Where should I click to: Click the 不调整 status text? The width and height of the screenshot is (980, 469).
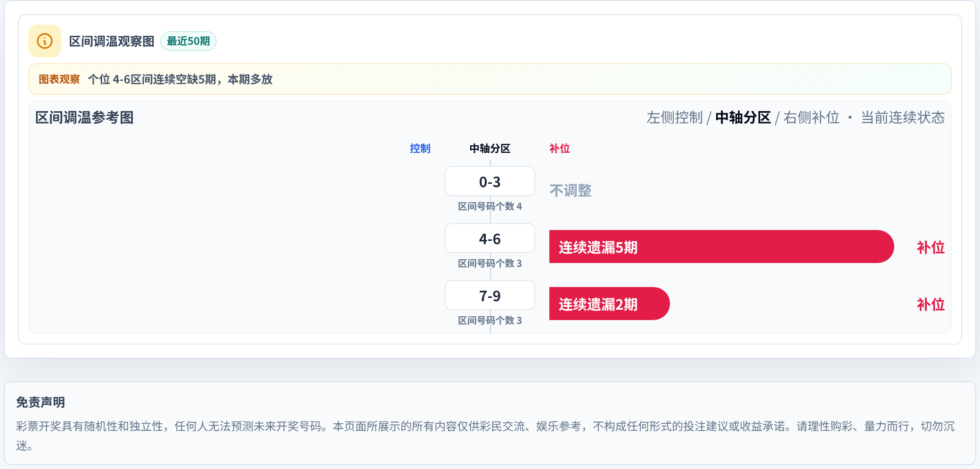pyautogui.click(x=571, y=190)
